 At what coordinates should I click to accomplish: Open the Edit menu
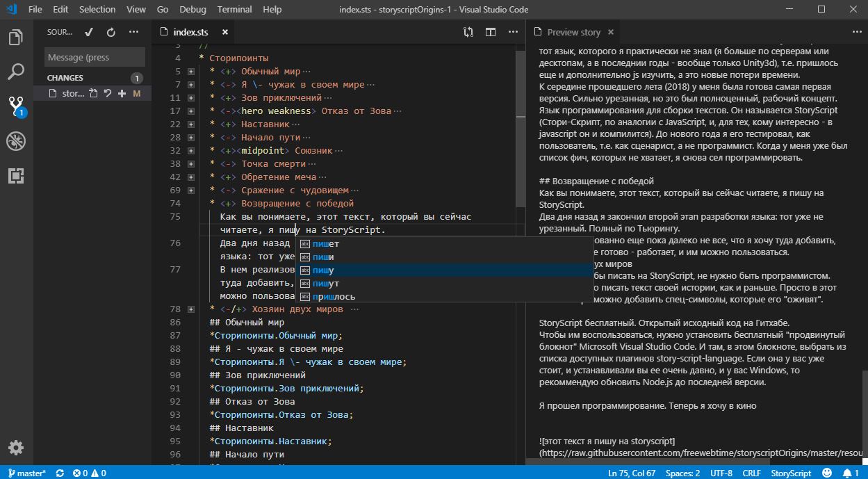pyautogui.click(x=60, y=10)
